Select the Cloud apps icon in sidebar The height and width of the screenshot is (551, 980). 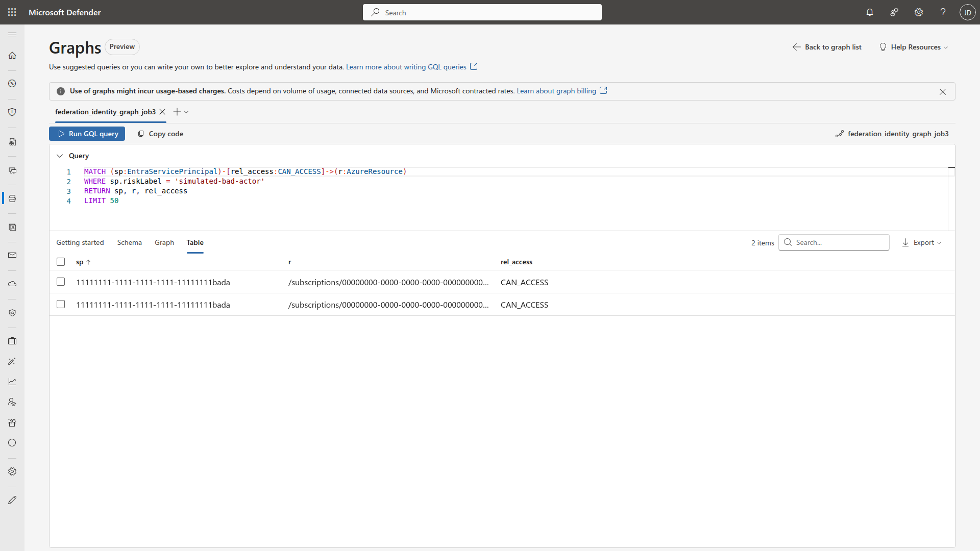(x=12, y=284)
